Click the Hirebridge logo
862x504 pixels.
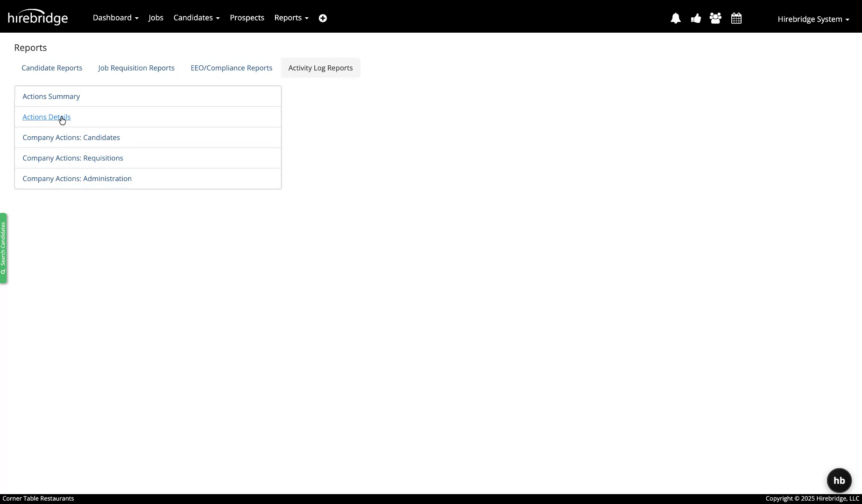pyautogui.click(x=38, y=17)
